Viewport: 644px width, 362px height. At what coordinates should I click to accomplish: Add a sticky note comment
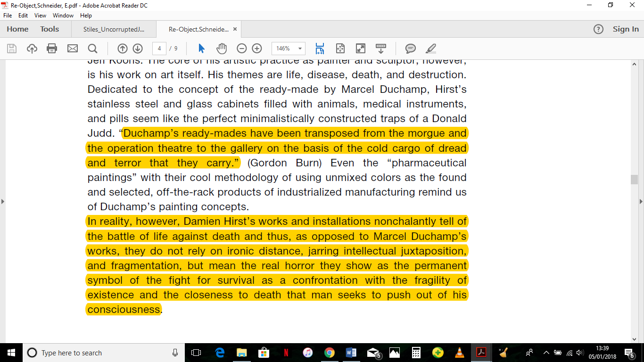[411, 49]
